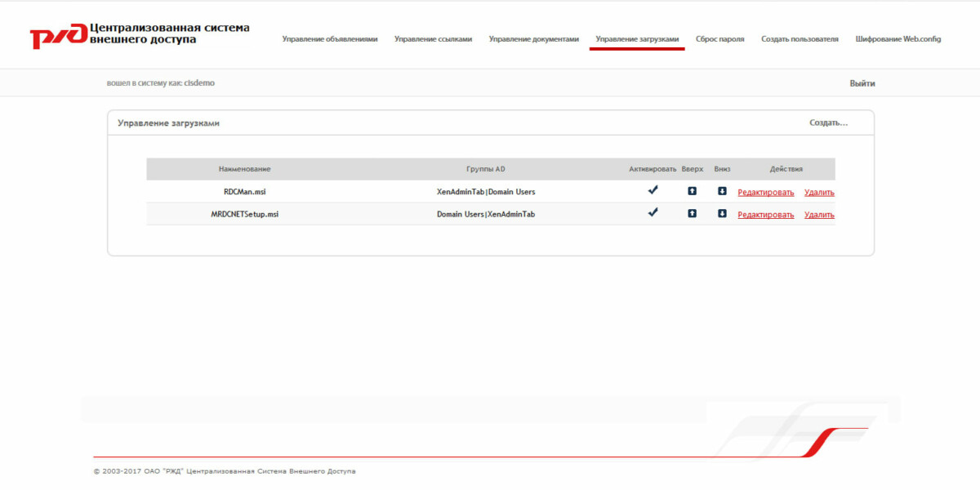The width and height of the screenshot is (980, 490).
Task: Edit the RDCMan.msi entry via Редактировать
Action: tap(764, 191)
